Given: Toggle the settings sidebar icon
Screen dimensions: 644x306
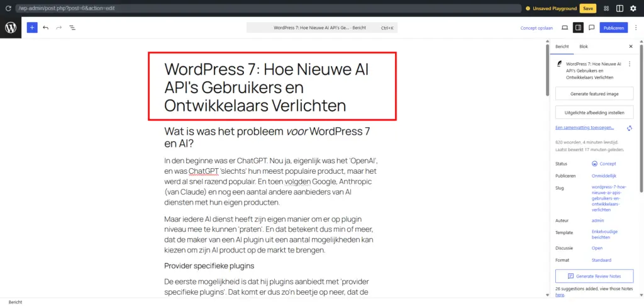Looking at the screenshot, I should tap(579, 28).
